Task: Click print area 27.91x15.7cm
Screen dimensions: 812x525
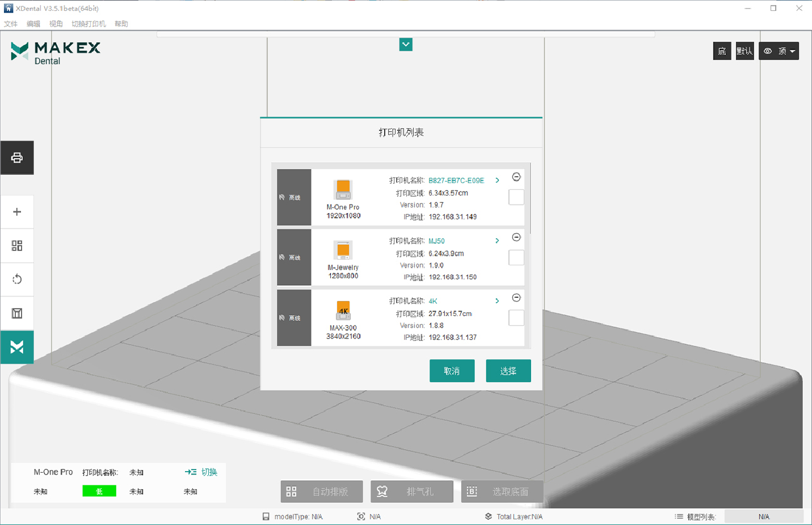Action: click(451, 314)
